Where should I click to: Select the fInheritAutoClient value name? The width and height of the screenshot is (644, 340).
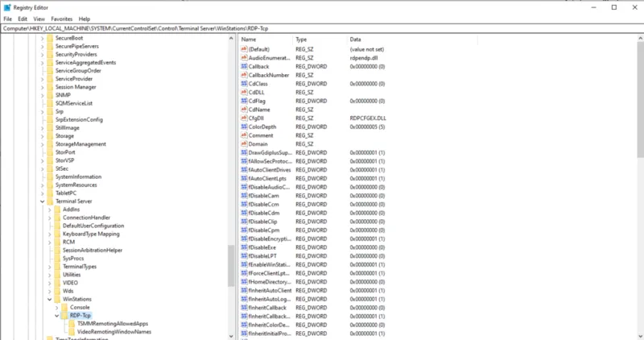(270, 291)
